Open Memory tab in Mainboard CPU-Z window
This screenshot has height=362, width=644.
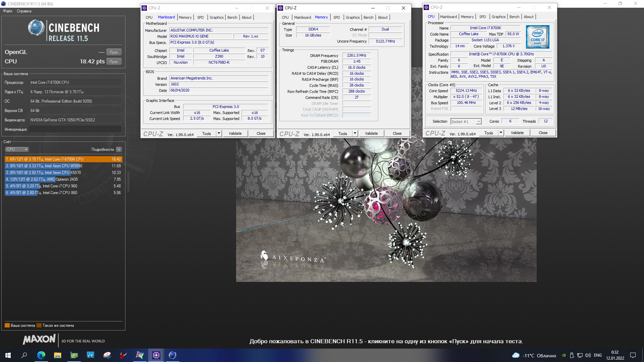(185, 17)
